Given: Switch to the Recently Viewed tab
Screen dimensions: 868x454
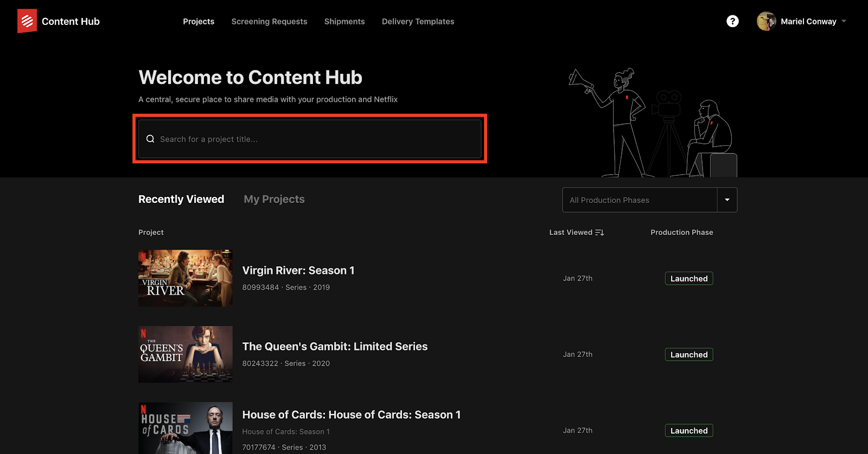Looking at the screenshot, I should 181,199.
